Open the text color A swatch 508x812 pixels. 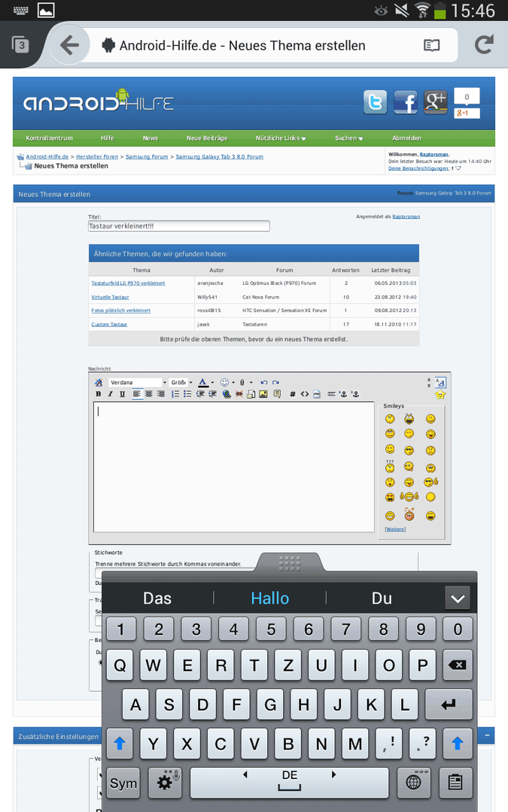[x=202, y=383]
